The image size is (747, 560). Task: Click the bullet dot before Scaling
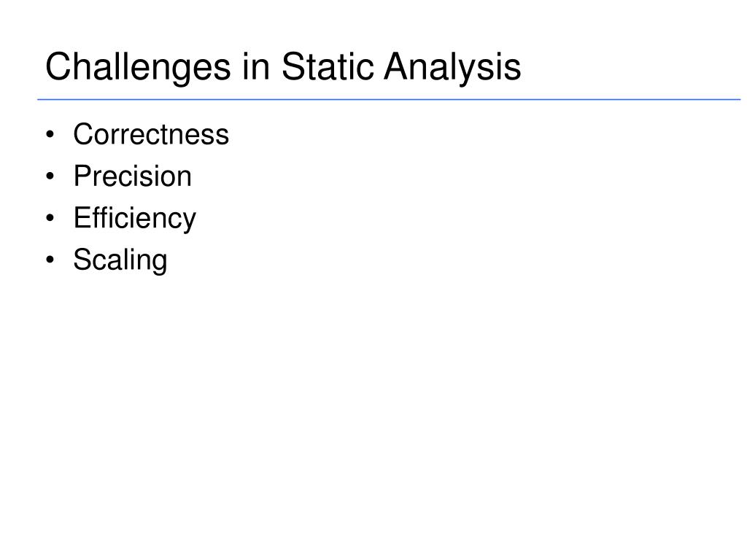(50, 260)
